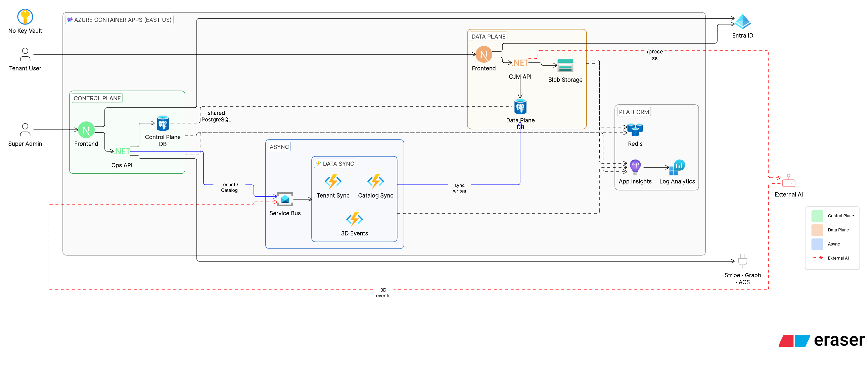This screenshot has width=868, height=384.
Task: Click the '/process' connection label
Action: tap(654, 55)
